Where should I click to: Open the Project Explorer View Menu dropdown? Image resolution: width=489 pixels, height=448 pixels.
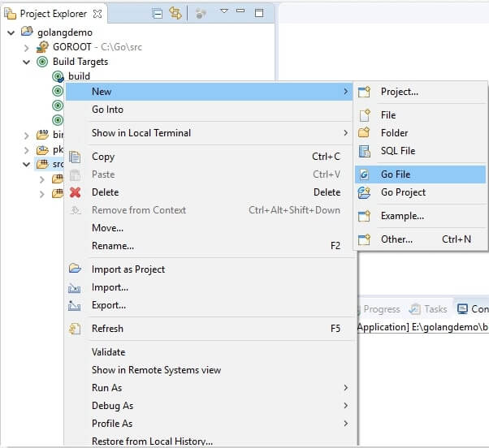[x=224, y=13]
